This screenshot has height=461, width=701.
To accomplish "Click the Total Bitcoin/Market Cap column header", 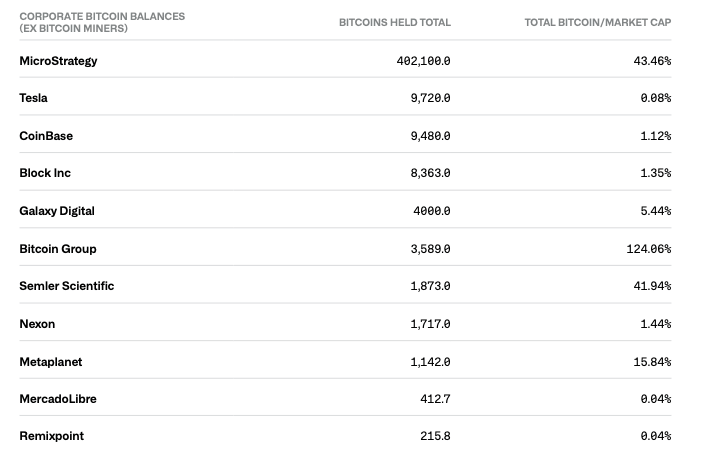I will coord(597,22).
